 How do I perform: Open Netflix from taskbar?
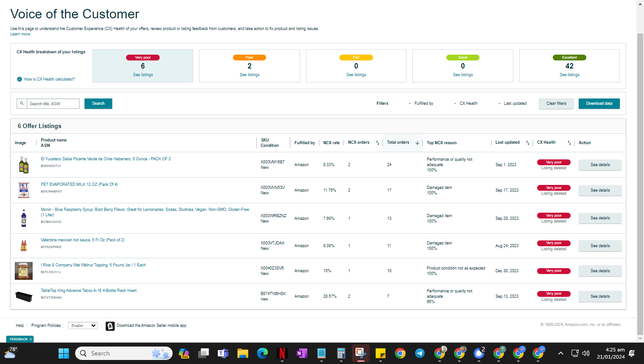282,353
